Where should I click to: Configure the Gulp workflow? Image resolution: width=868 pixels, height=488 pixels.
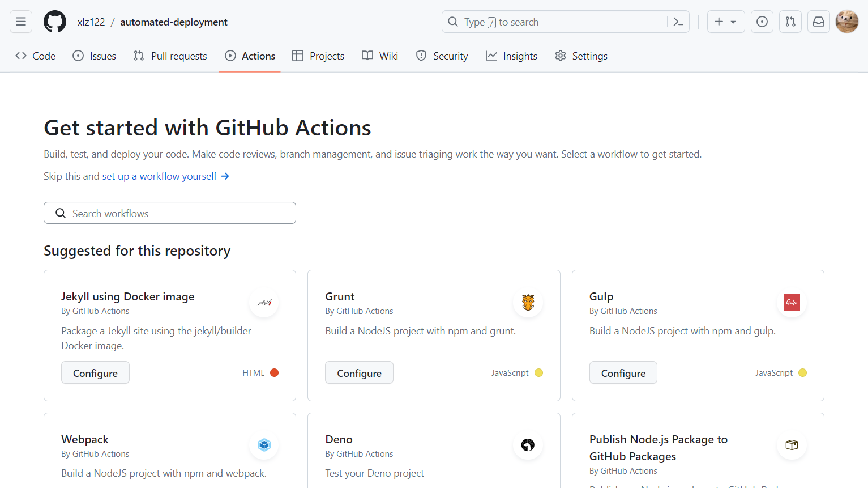pyautogui.click(x=623, y=372)
